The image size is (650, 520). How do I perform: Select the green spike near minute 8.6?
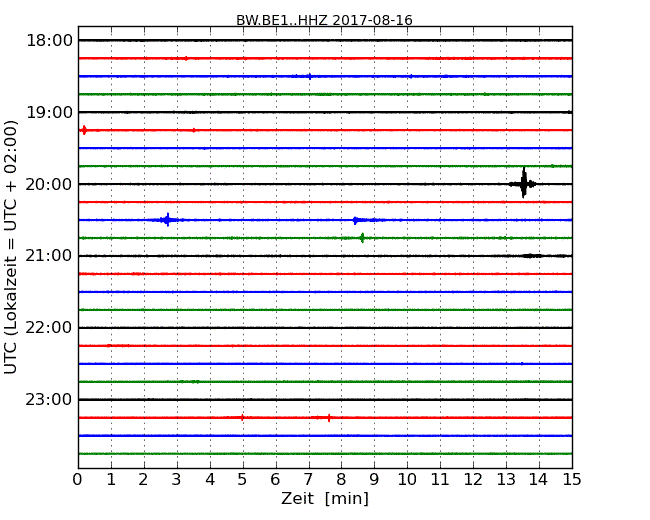362,238
